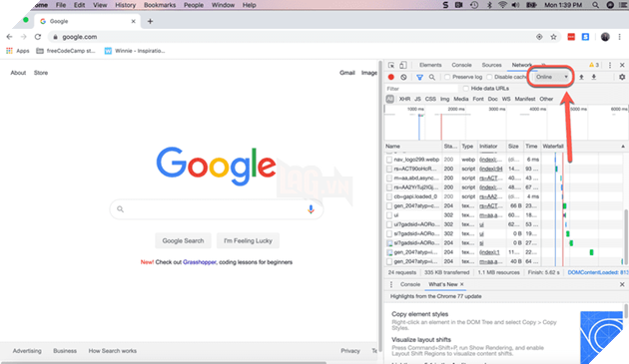Enable the Disable cache checkbox
This screenshot has height=364, width=629.
[x=489, y=77]
